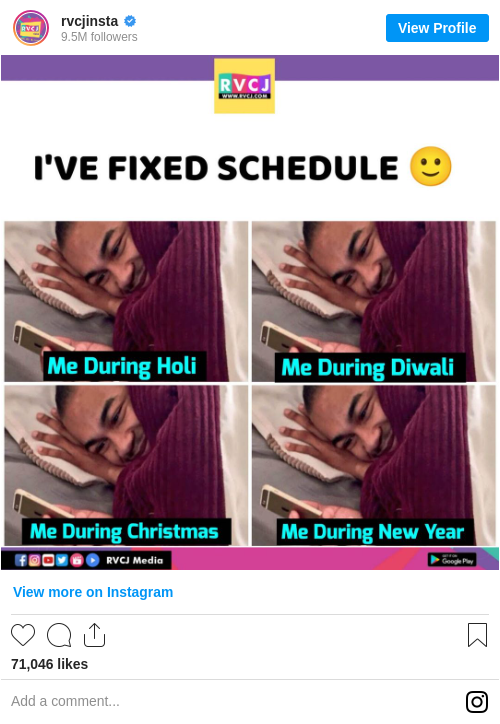
Task: Open comments via speech bubble icon
Action: 59,635
